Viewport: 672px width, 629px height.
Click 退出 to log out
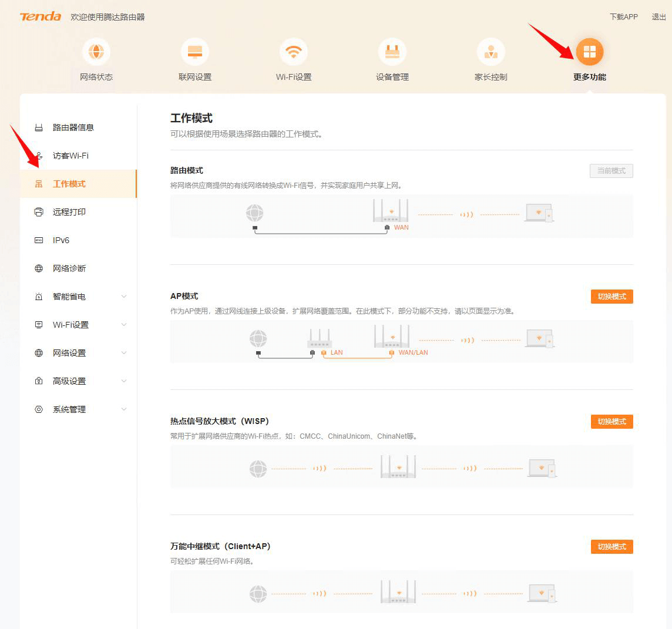tap(658, 16)
